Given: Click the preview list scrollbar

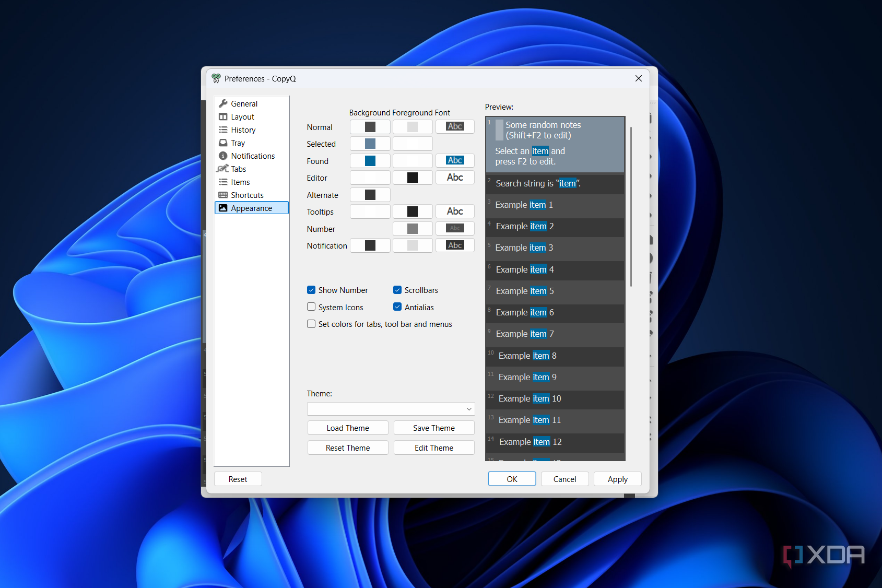Looking at the screenshot, I should pyautogui.click(x=631, y=207).
